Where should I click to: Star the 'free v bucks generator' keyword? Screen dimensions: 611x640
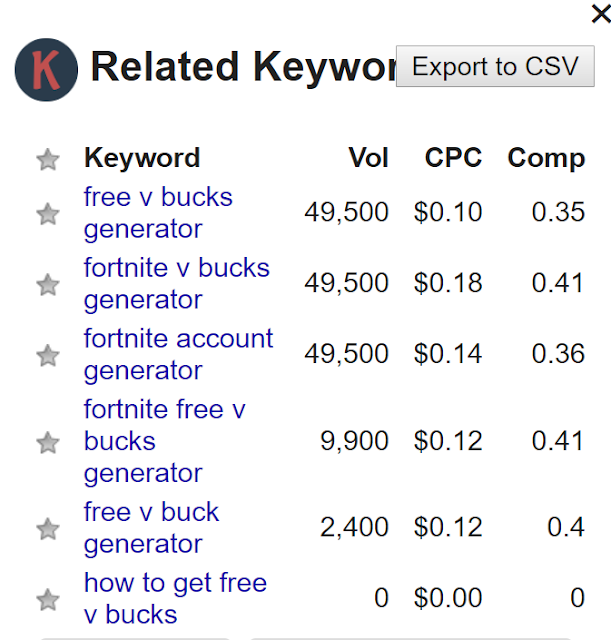(x=47, y=213)
